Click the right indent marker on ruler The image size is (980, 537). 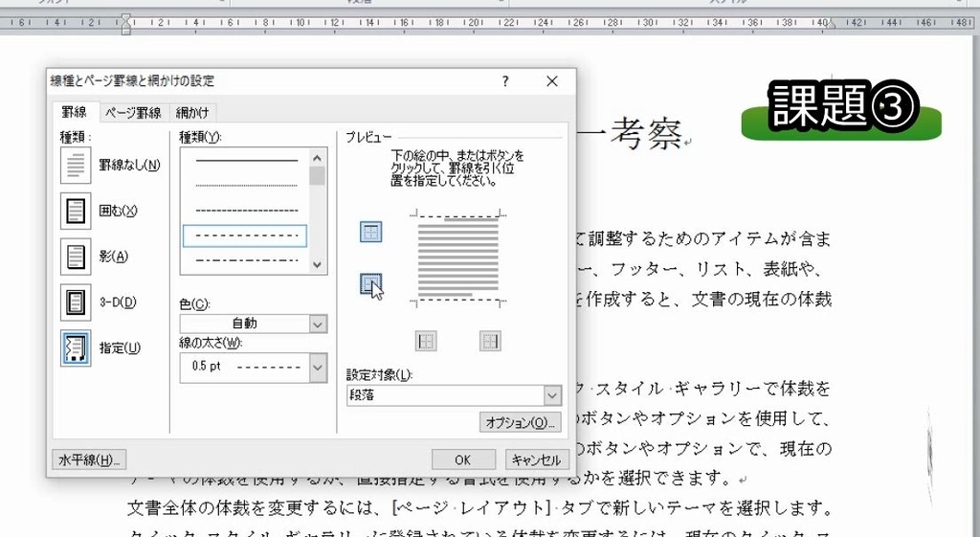(x=831, y=25)
